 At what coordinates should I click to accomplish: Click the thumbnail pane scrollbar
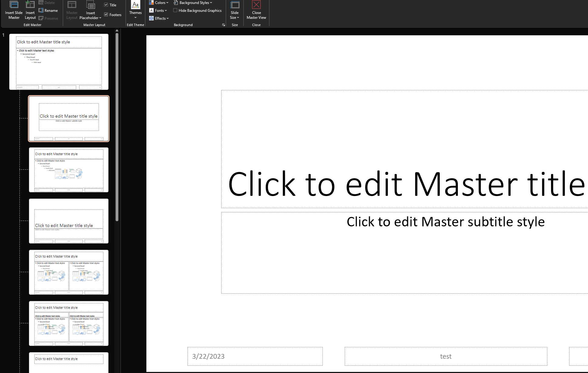(x=117, y=127)
